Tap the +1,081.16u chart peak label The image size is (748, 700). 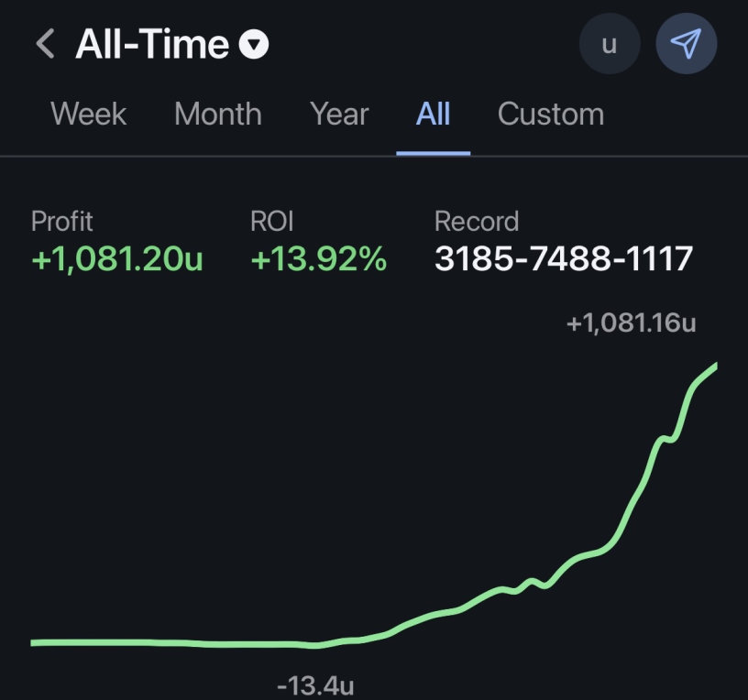[631, 323]
